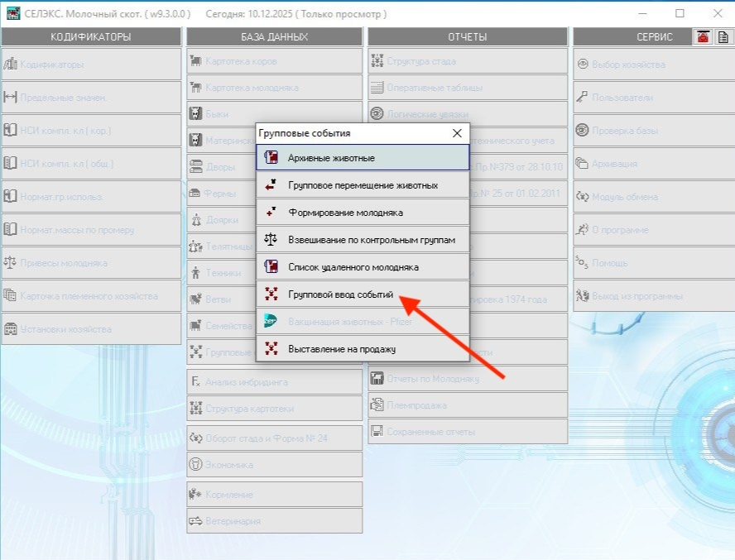Open Установки хозяйства button

coord(91,329)
